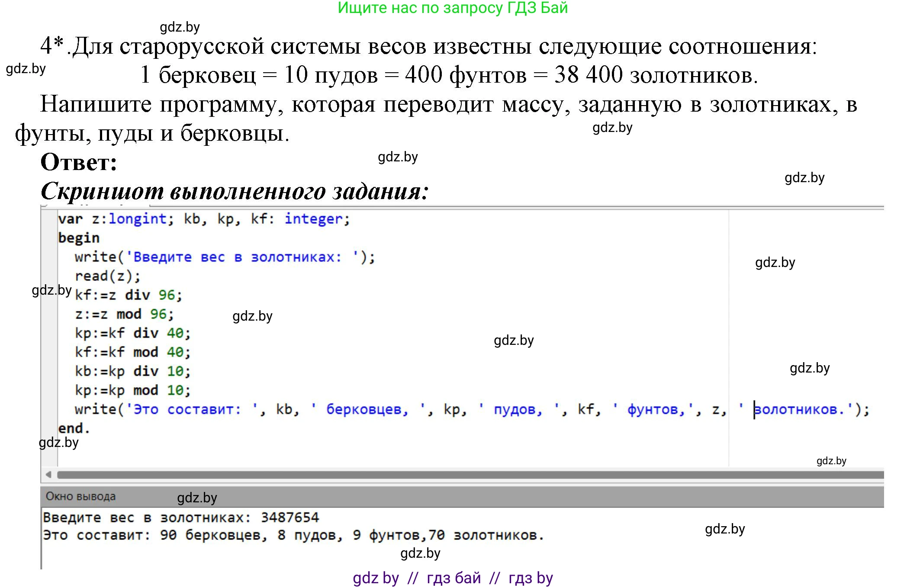
Task: Click the 'gdz by' footer link
Action: [375, 577]
